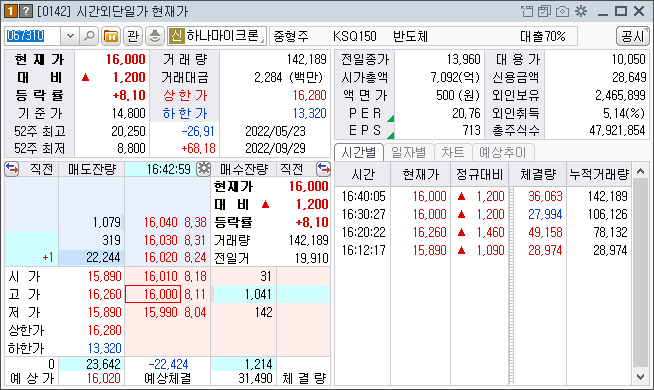Switch to the '차트' tab
654x390 pixels.
pos(453,153)
